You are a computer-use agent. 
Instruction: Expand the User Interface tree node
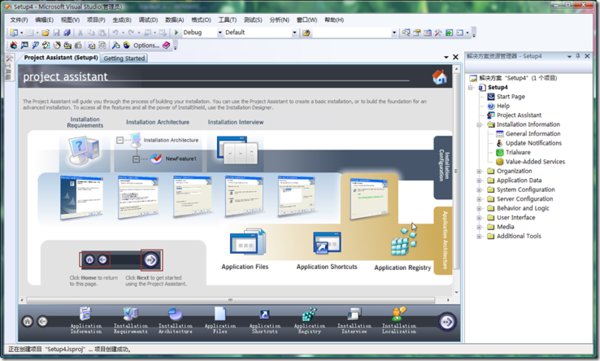click(479, 217)
